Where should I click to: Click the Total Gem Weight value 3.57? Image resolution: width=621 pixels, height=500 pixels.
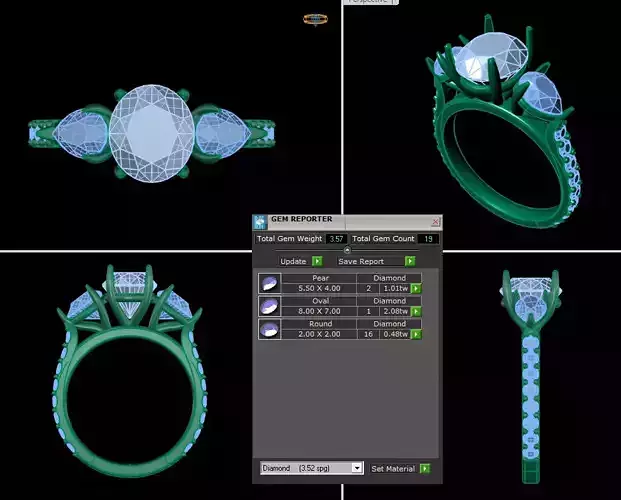[x=336, y=239]
